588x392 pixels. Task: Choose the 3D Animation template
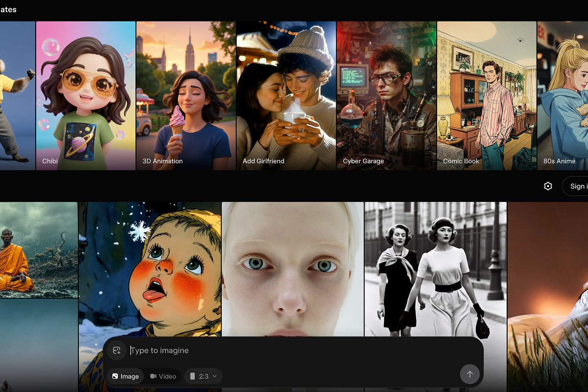click(186, 96)
